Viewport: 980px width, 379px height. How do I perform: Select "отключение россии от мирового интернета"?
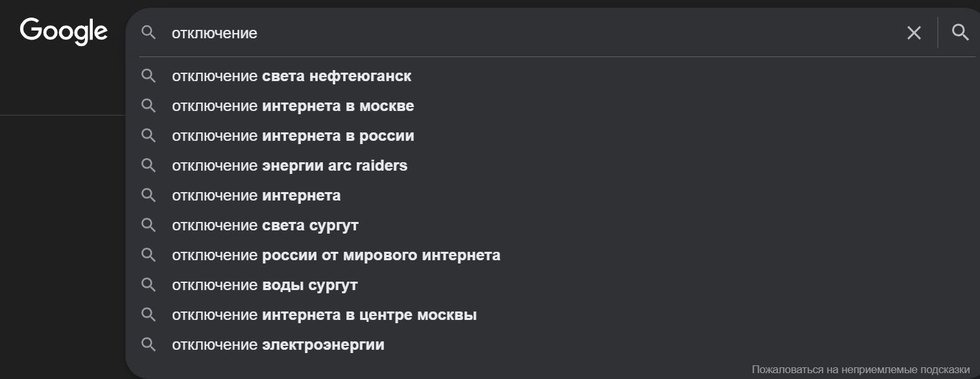(x=335, y=256)
